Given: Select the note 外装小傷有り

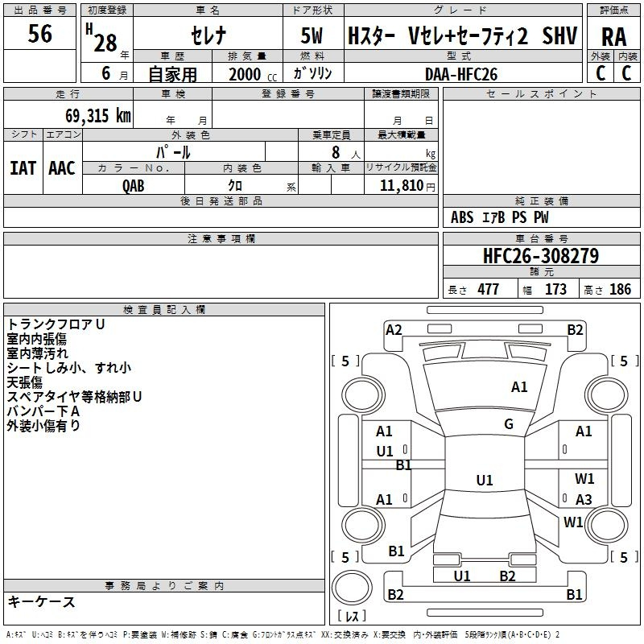Looking at the screenshot, I should [x=43, y=426].
